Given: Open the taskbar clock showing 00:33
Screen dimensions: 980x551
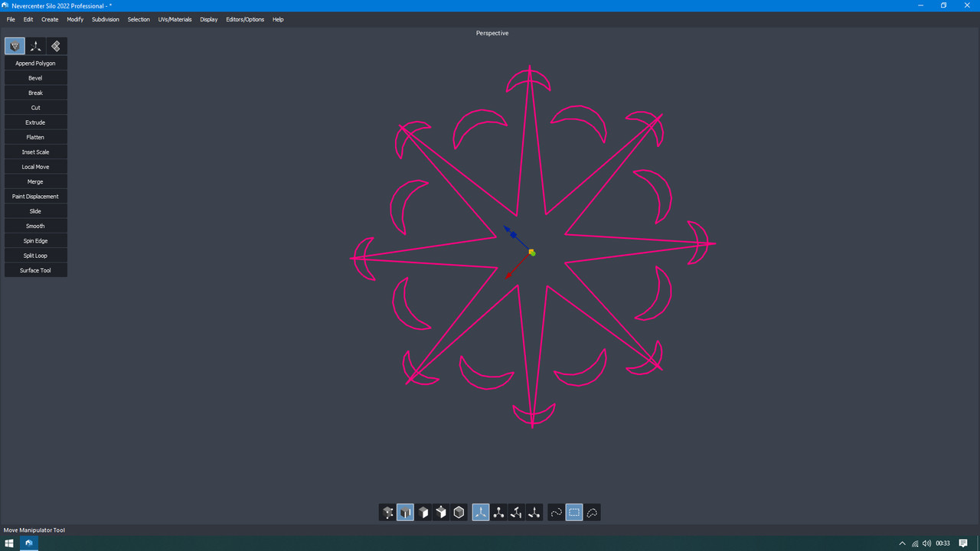Looking at the screenshot, I should (x=942, y=543).
